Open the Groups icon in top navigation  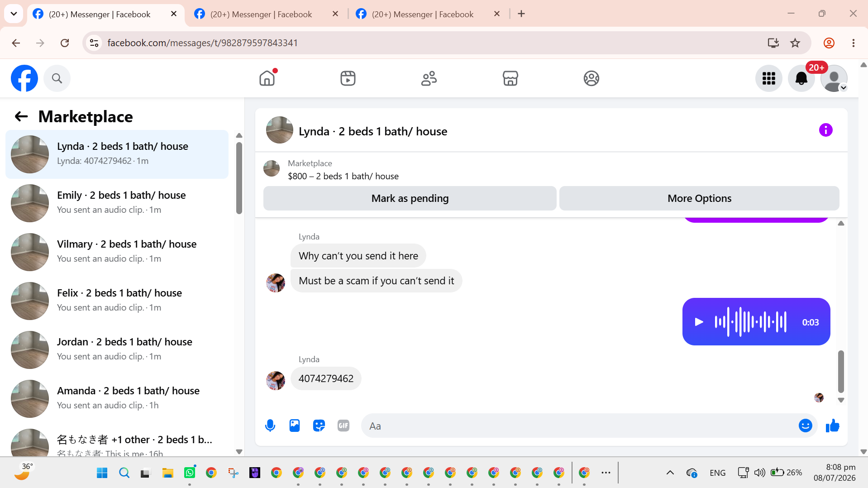[x=591, y=78]
